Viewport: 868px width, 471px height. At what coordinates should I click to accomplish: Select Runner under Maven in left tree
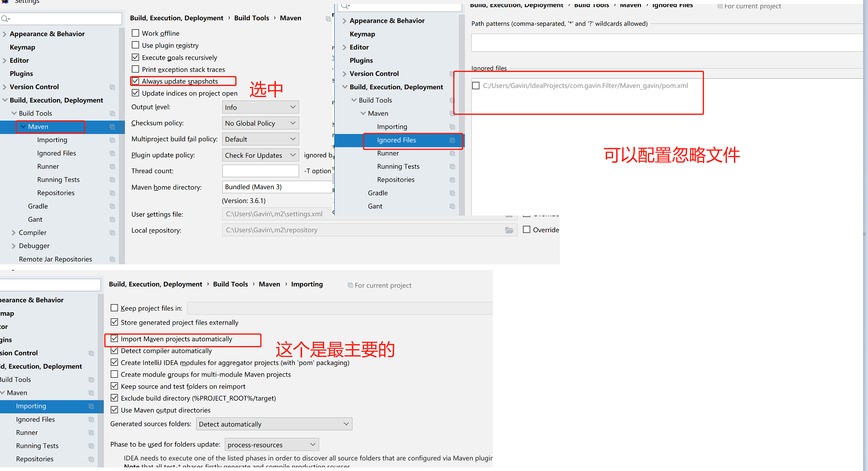coord(48,166)
